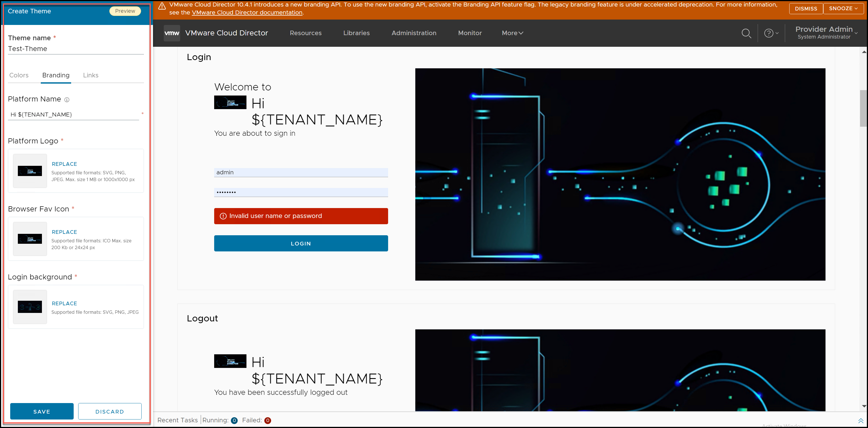Image resolution: width=868 pixels, height=428 pixels.
Task: Expand Provider Admin user menu
Action: click(x=826, y=33)
